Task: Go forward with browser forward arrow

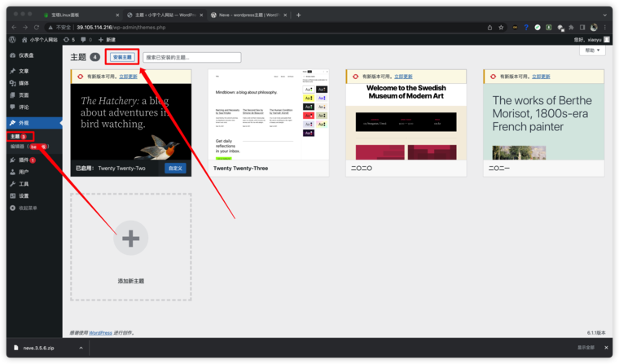Action: [x=25, y=27]
